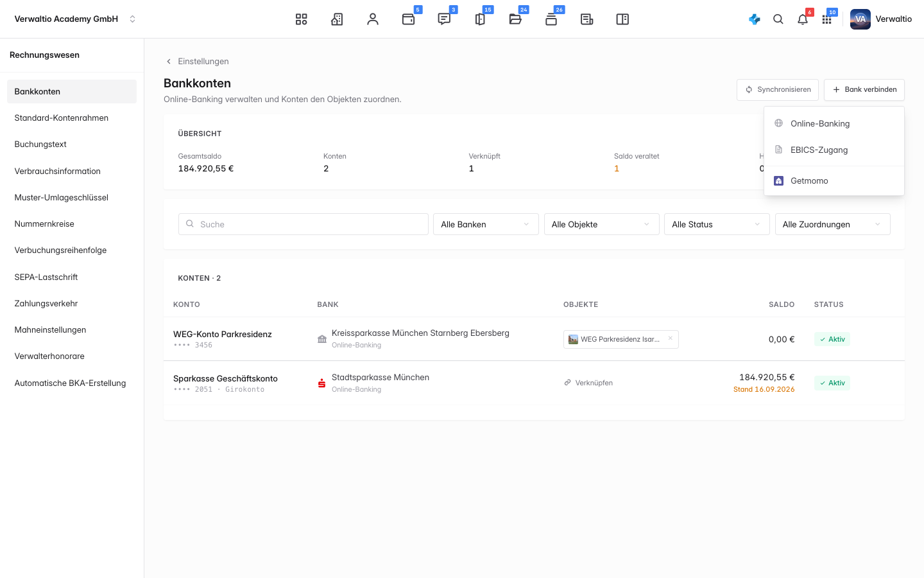Open the buildings/objects icon in top bar

(337, 19)
